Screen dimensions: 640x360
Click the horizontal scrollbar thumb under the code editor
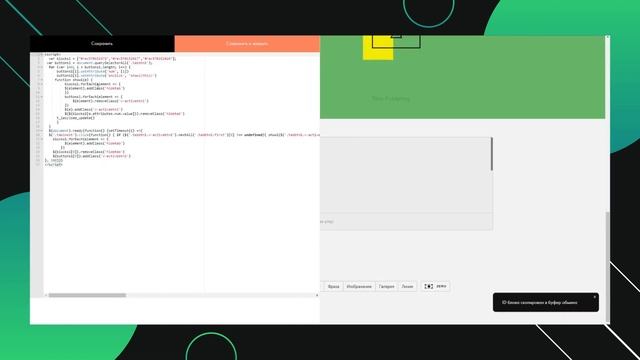(x=87, y=295)
